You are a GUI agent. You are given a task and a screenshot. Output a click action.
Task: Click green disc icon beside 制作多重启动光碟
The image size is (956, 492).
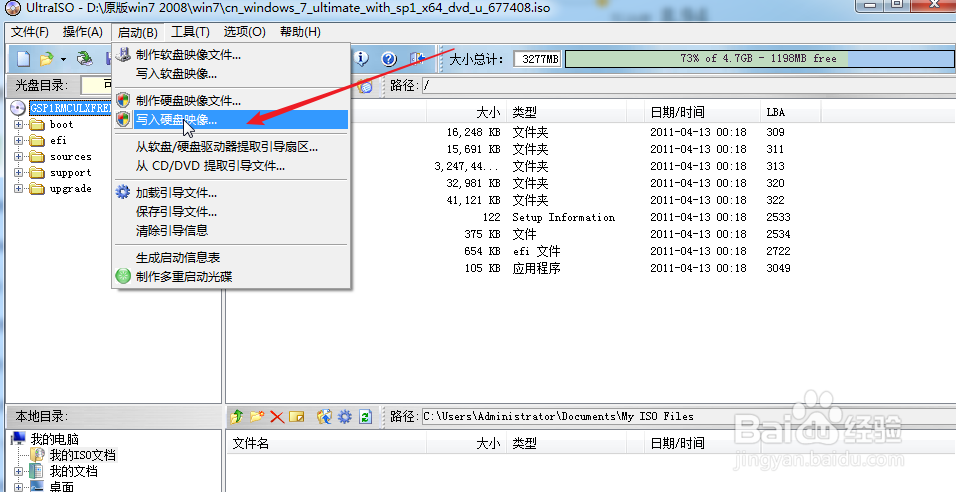click(x=123, y=276)
